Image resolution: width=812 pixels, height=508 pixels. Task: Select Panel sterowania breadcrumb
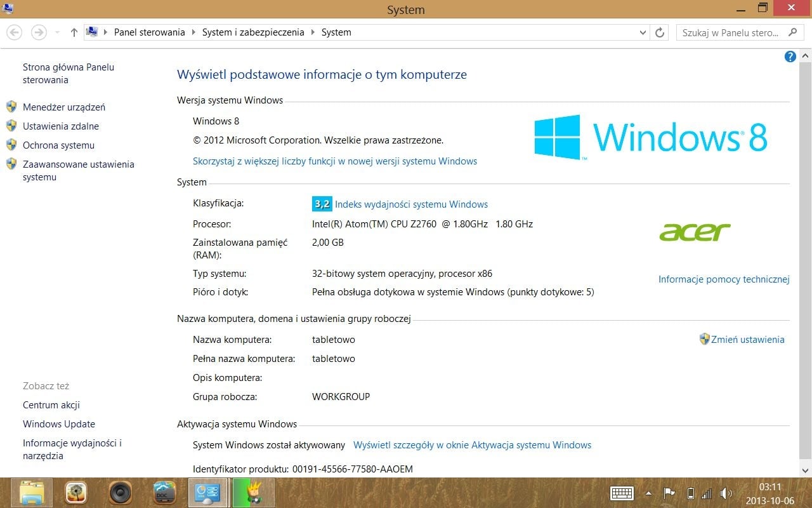click(x=150, y=32)
